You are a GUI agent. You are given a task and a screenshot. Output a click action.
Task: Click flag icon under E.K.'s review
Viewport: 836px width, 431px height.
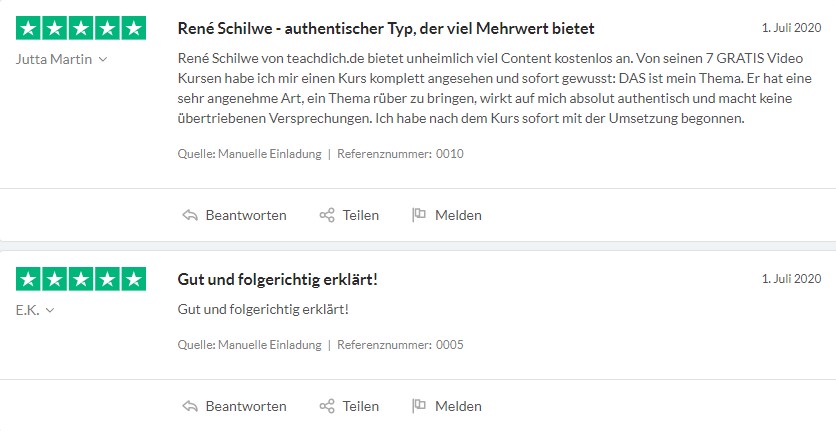(419, 405)
